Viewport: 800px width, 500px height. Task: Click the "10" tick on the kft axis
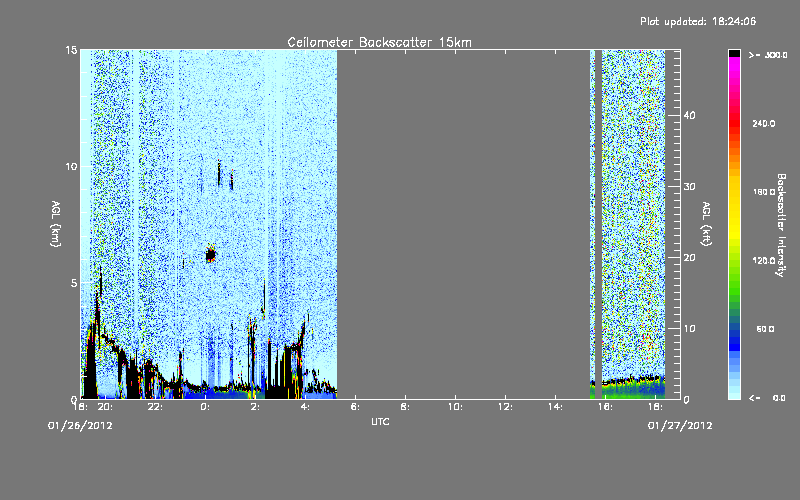[x=689, y=329]
